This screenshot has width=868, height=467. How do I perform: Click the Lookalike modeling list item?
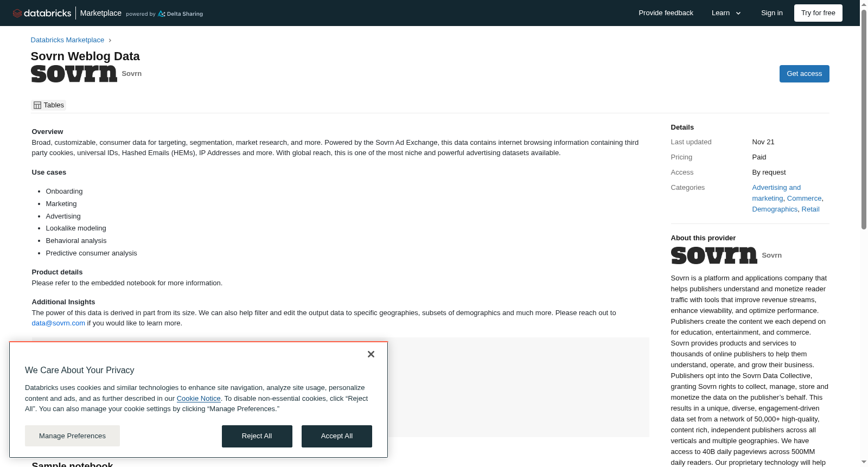click(76, 228)
